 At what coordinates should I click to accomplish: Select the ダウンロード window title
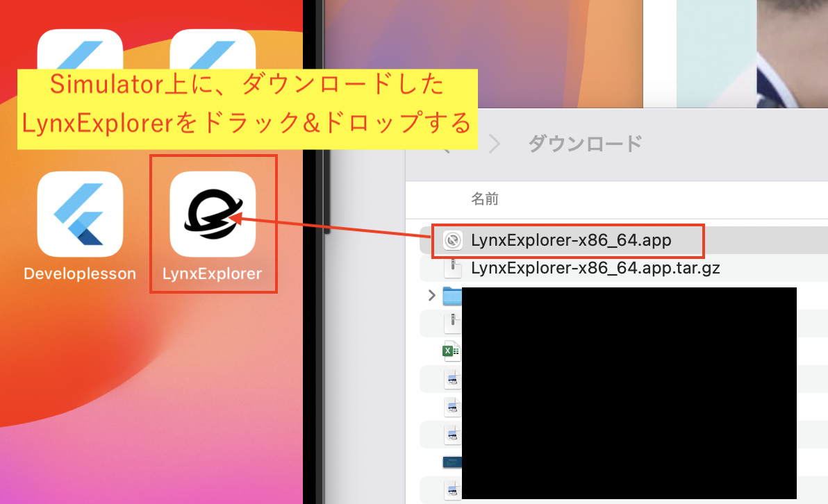click(584, 144)
